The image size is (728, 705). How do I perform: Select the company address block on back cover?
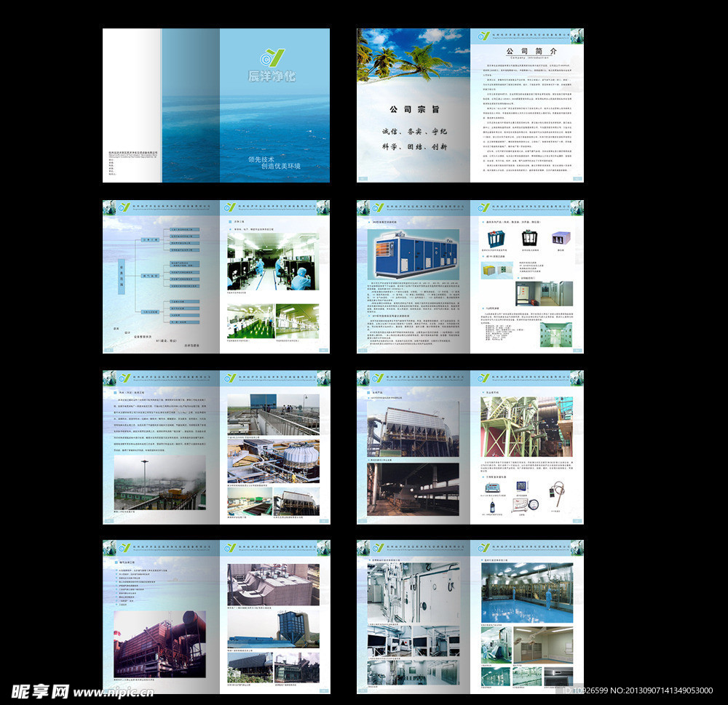tap(133, 163)
